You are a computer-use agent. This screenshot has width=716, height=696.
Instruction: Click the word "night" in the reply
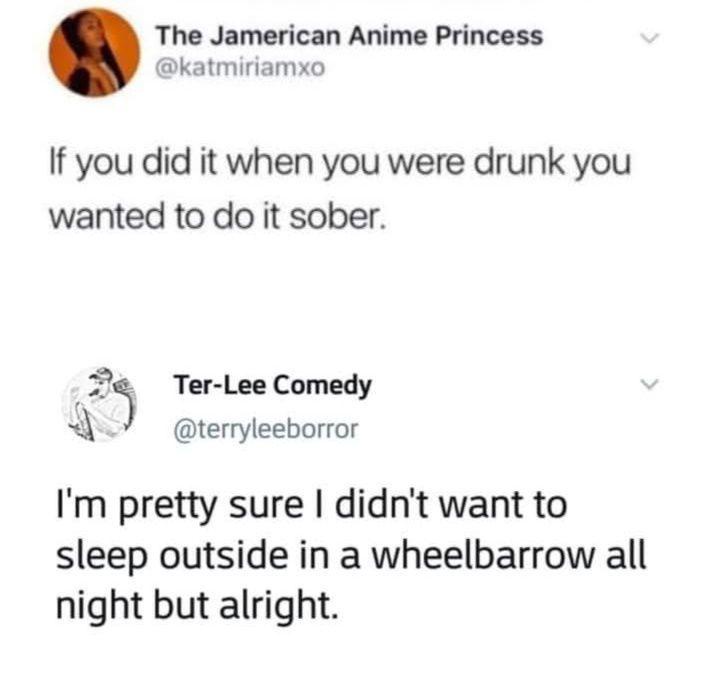pyautogui.click(x=99, y=606)
